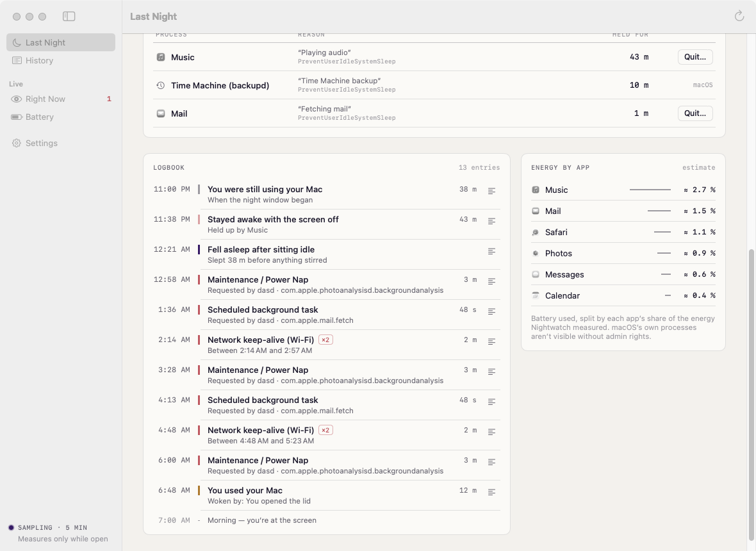Toggle the sidebar panel icon
Viewport: 756px width, 551px height.
coord(69,17)
